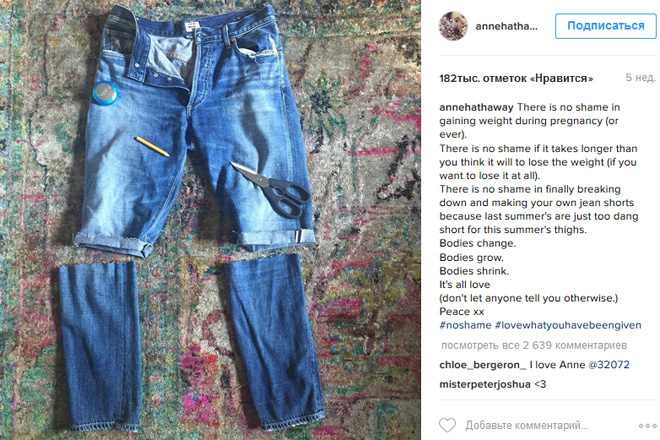Click the yellow pencil in the photo
The height and width of the screenshot is (440, 660).
[152, 146]
